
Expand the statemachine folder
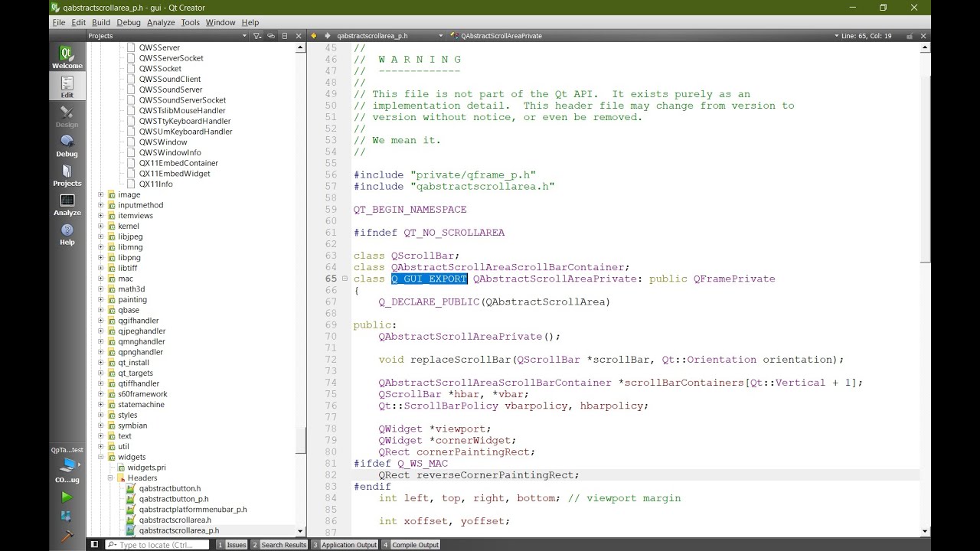tap(100, 405)
